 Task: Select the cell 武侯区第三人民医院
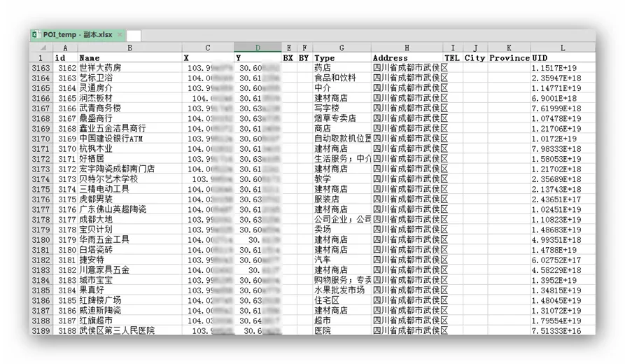[130, 330]
